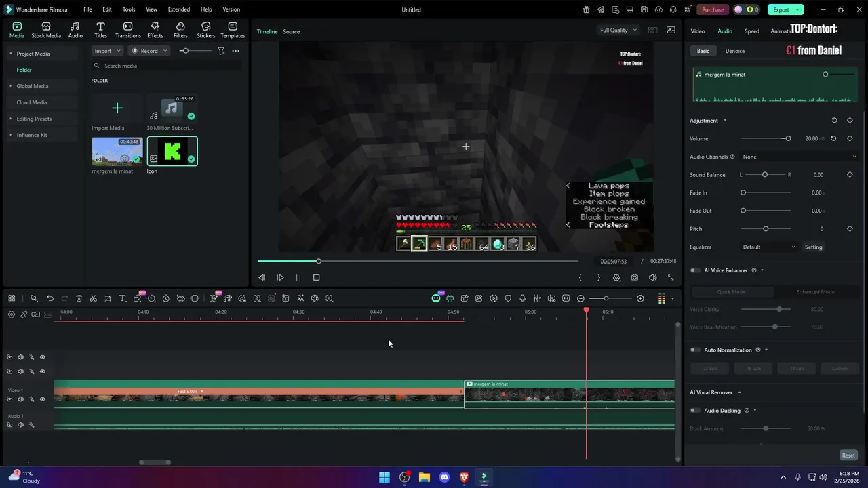Image resolution: width=868 pixels, height=488 pixels.
Task: Click the gift icon in title bar
Action: (587, 9)
